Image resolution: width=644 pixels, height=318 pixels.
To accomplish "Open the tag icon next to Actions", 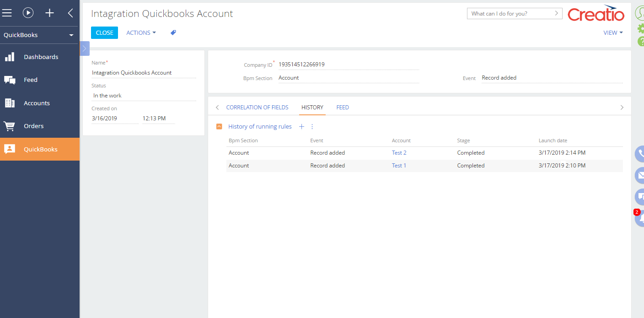I will click(x=173, y=32).
